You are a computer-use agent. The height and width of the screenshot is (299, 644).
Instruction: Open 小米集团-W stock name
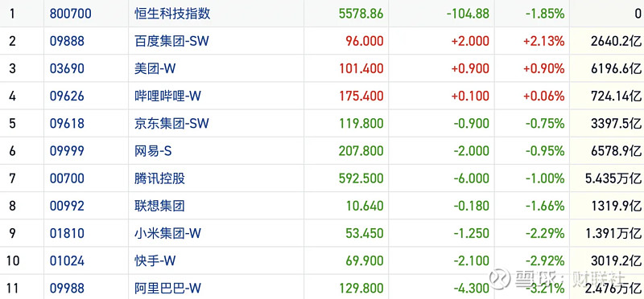pyautogui.click(x=167, y=233)
